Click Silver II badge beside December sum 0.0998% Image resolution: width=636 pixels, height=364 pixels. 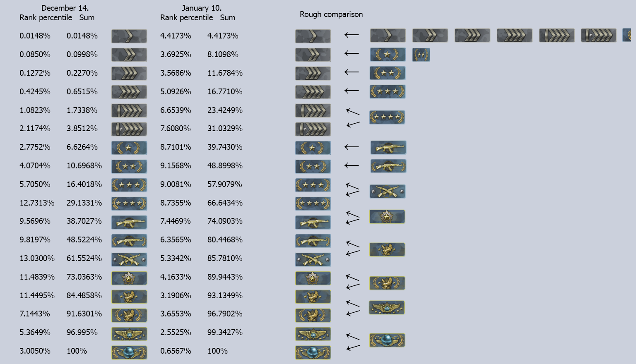(129, 55)
